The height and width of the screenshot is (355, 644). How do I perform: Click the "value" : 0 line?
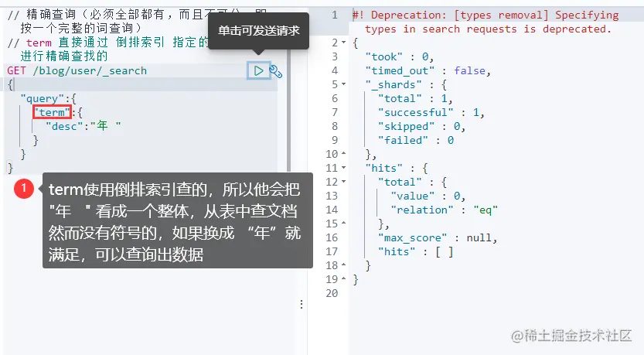[428, 196]
